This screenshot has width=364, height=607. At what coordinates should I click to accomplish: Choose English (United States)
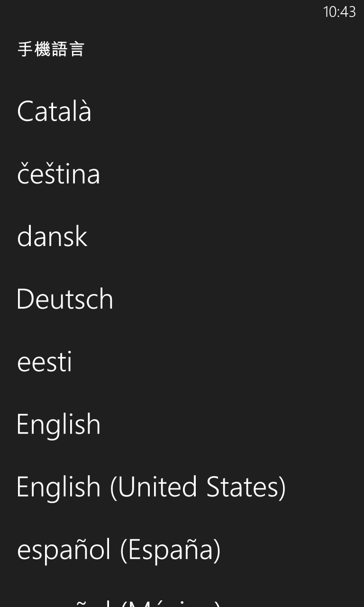click(151, 487)
